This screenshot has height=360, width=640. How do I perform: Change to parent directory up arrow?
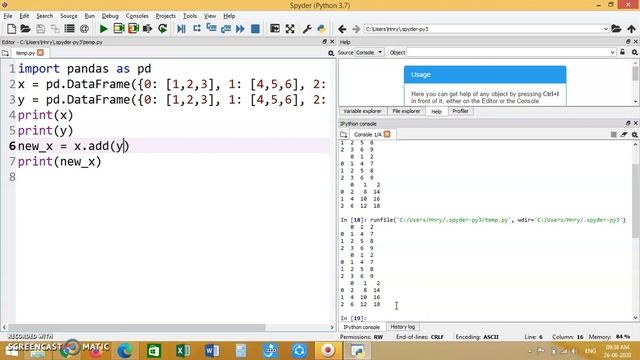tap(631, 29)
